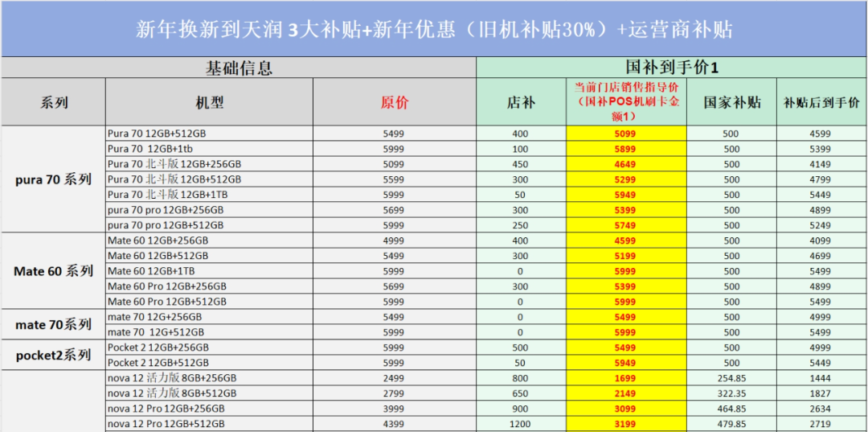Viewport: 868px width, 432px height.
Task: Click the Pura 70 12GB+512GB model cell
Action: click(209, 134)
